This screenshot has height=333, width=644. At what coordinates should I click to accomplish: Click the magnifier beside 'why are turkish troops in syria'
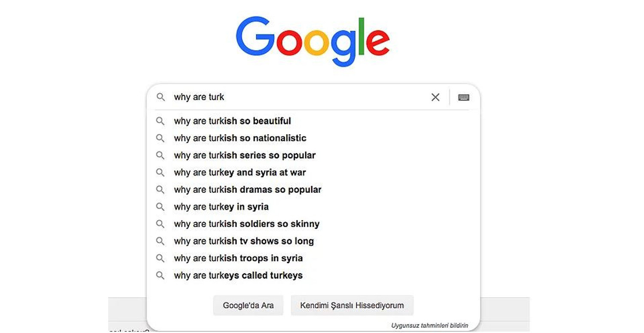[161, 258]
